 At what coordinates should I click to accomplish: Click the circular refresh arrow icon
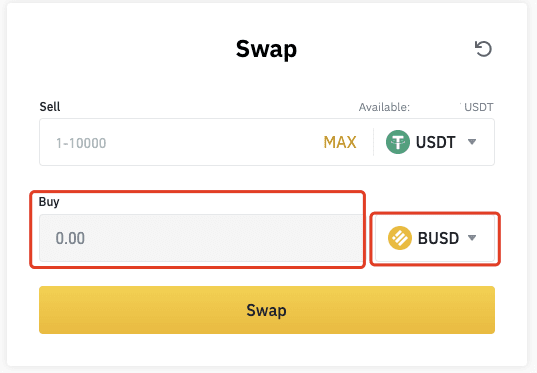483,49
